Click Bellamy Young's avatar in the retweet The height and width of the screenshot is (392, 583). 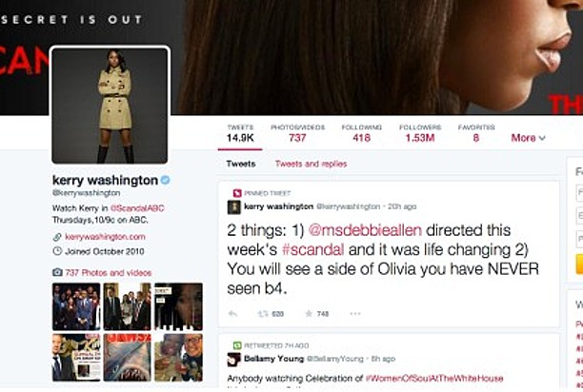(234, 360)
